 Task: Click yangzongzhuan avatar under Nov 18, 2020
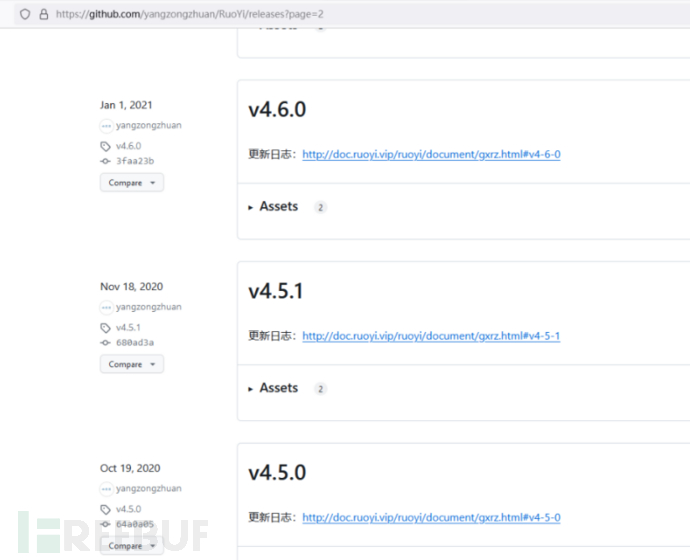tap(107, 308)
